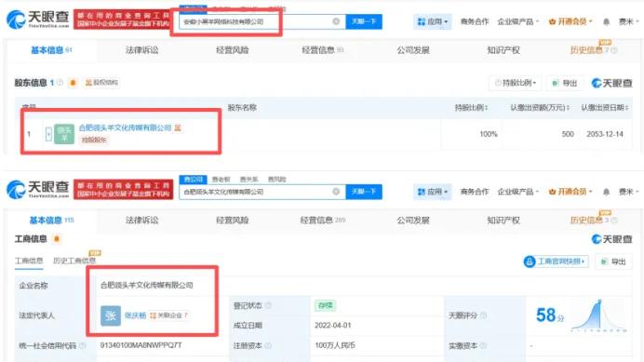Click orange badge icon next to 股东信息
644x362 pixels.
click(x=73, y=83)
